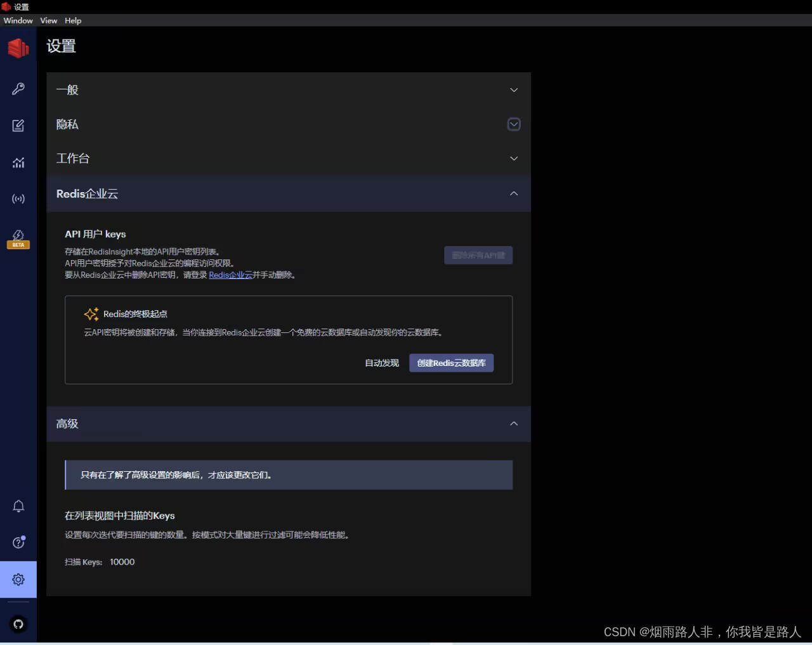Click the Redis的终极起点 card title

click(135, 314)
